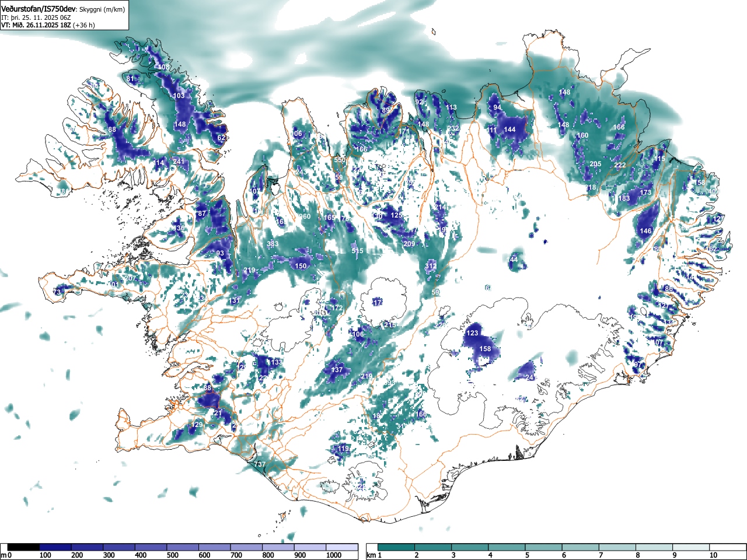
Task: Click the '62' visibility value
Action: point(221,138)
